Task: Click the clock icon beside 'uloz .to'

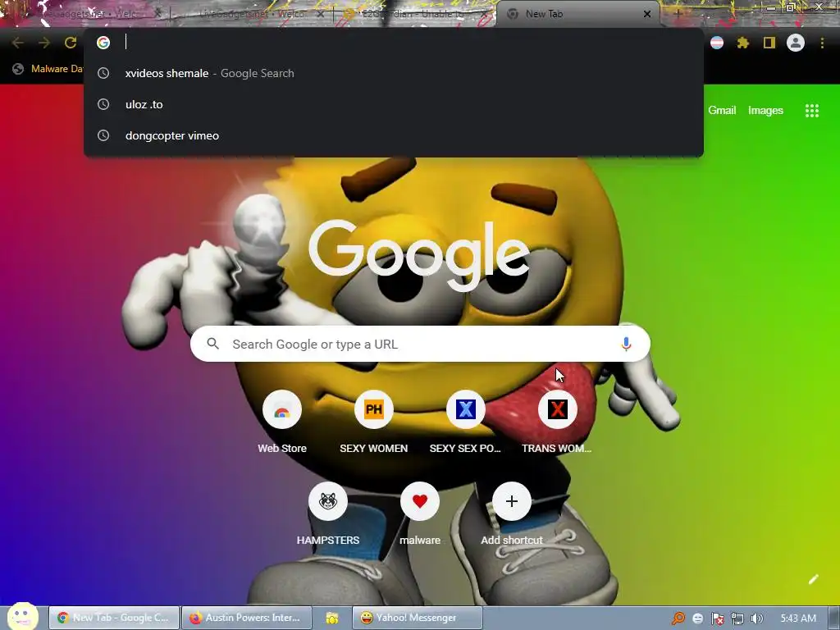Action: (x=103, y=104)
